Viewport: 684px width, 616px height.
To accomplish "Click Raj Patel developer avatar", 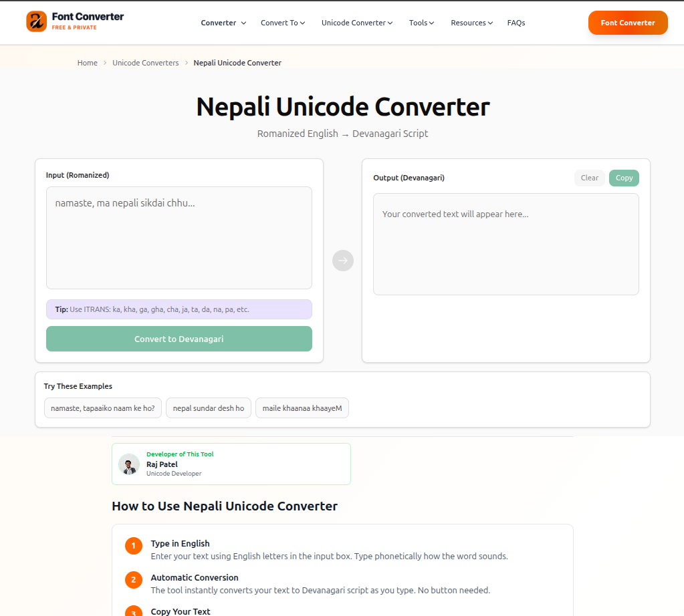I will click(129, 464).
